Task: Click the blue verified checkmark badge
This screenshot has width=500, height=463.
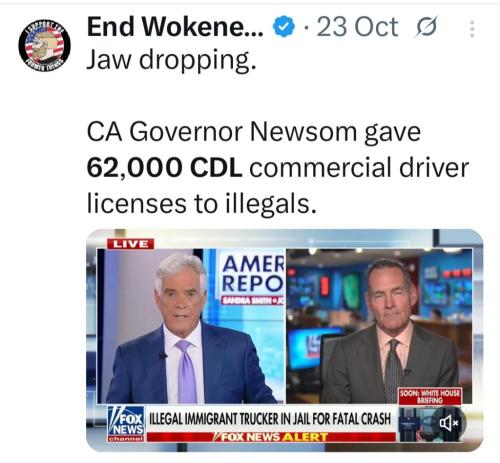Action: [284, 27]
